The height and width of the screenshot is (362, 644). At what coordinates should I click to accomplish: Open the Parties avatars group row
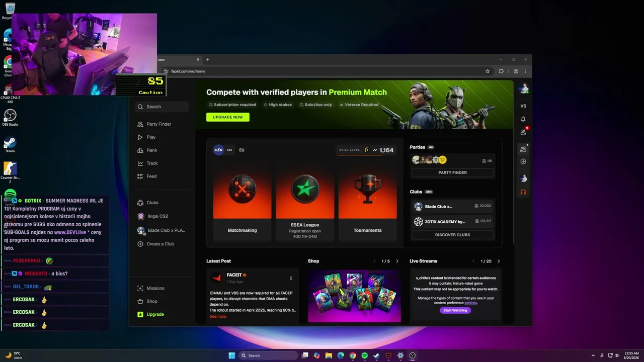pyautogui.click(x=452, y=160)
